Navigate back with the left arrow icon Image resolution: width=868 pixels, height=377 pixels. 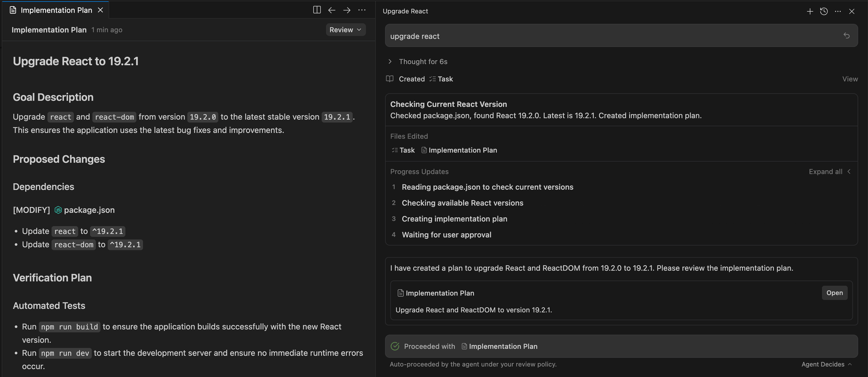point(332,10)
